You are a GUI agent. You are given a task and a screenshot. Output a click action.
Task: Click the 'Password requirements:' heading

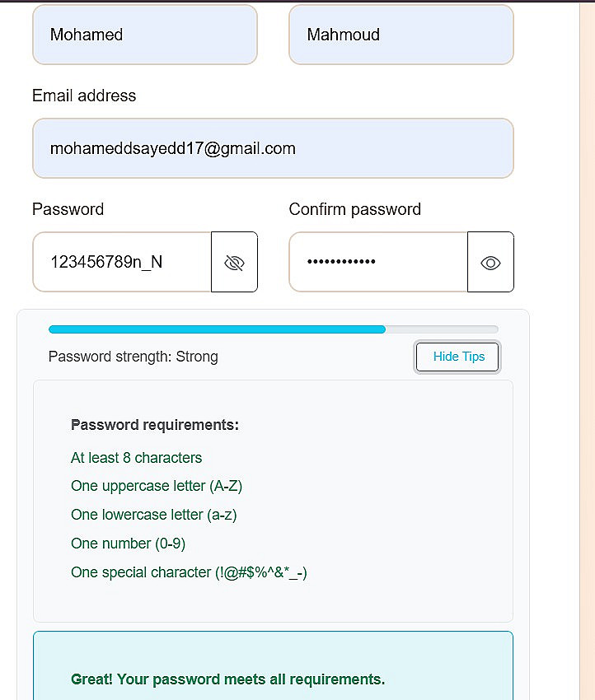(155, 425)
